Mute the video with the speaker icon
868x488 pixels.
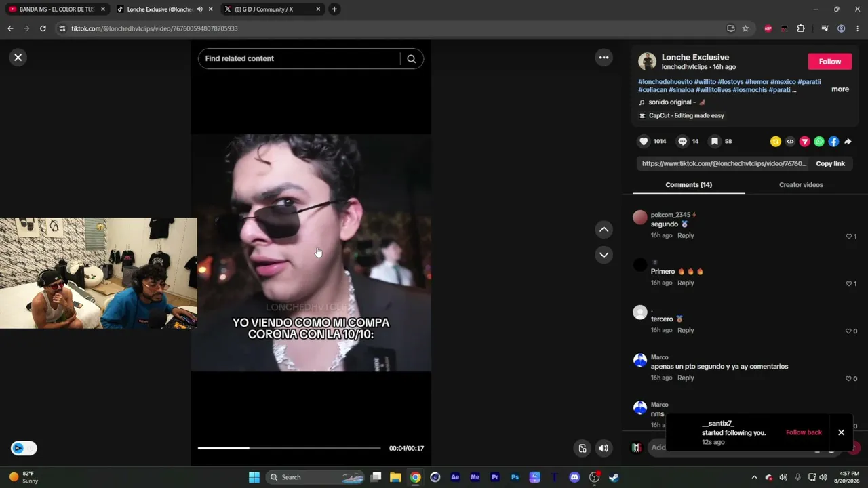pyautogui.click(x=604, y=448)
